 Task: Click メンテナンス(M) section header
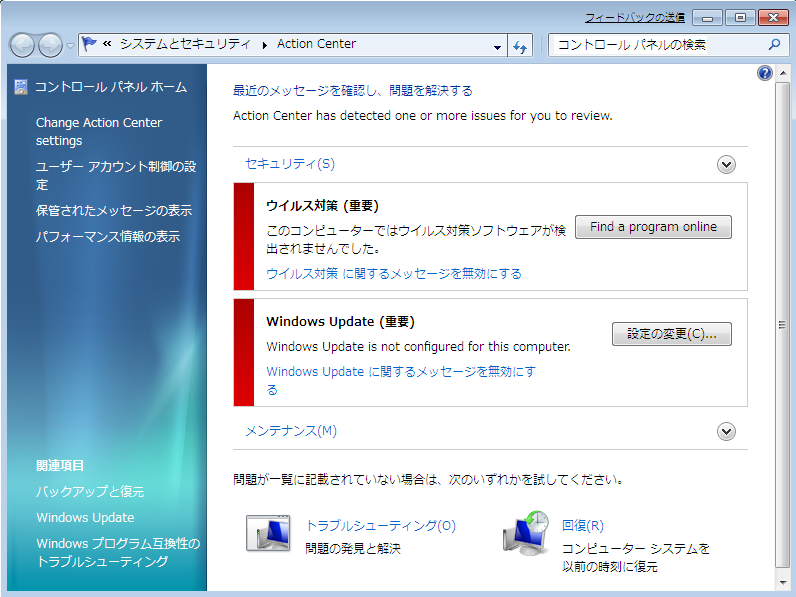(291, 431)
